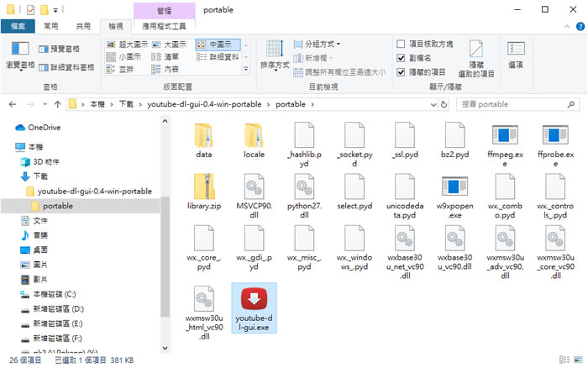Screen dimensions: 588x368
Task: Select the _socket.pyd file
Action: point(354,145)
